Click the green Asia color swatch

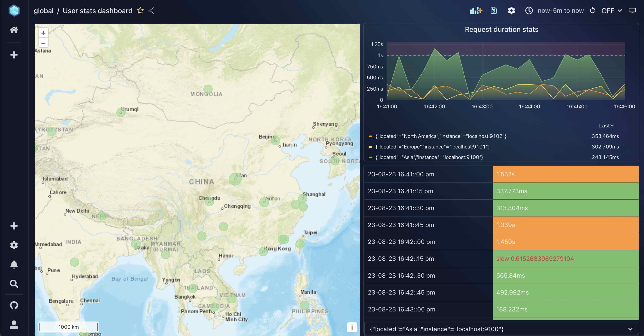(x=370, y=157)
